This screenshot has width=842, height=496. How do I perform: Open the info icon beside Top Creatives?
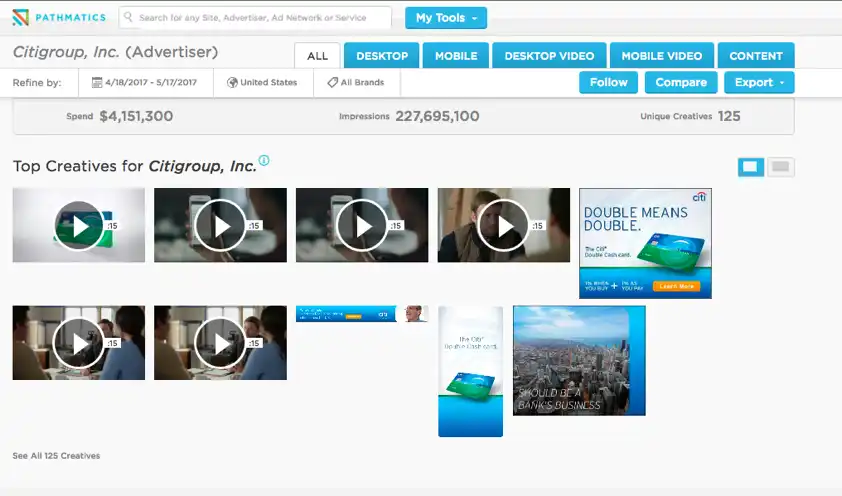click(264, 160)
